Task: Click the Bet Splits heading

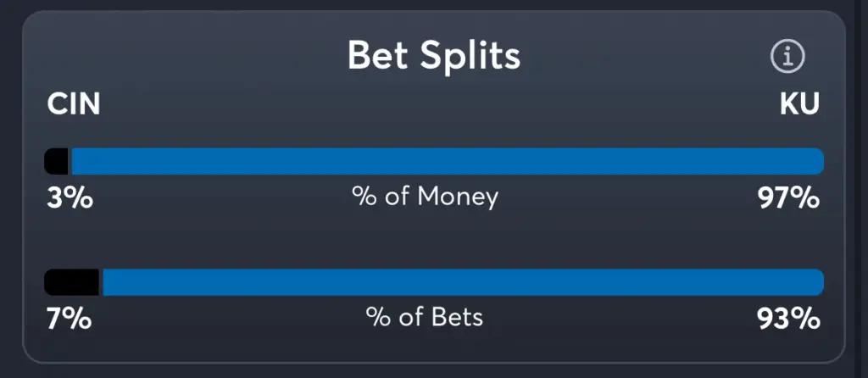Action: [434, 55]
